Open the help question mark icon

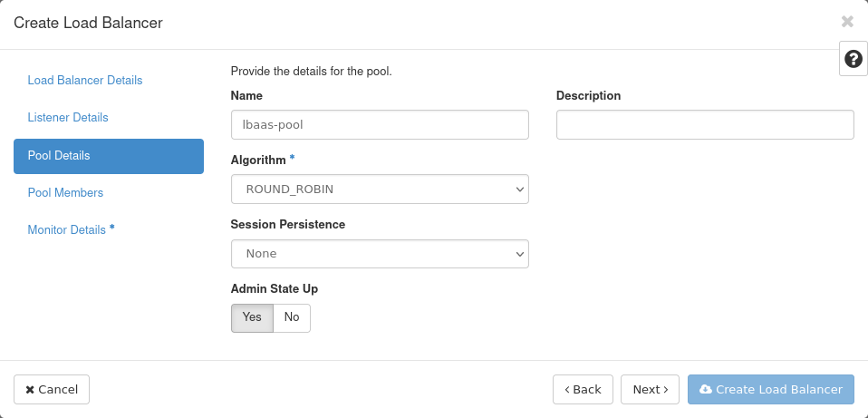coord(854,59)
